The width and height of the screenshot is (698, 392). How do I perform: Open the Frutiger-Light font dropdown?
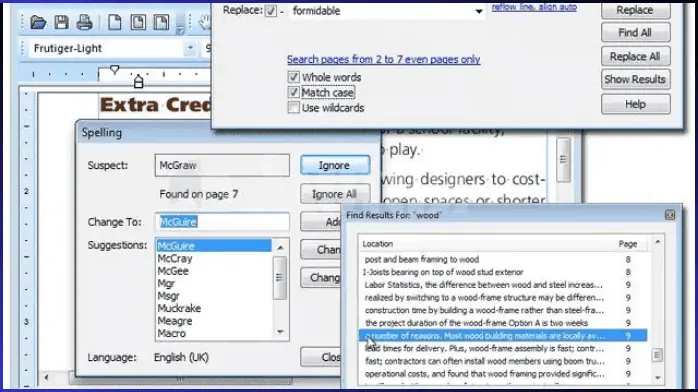tap(190, 48)
